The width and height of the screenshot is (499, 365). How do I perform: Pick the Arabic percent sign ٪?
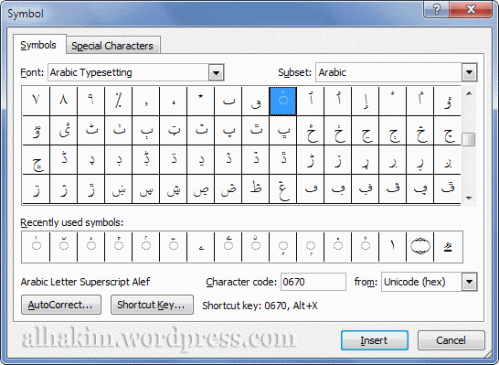(x=118, y=101)
